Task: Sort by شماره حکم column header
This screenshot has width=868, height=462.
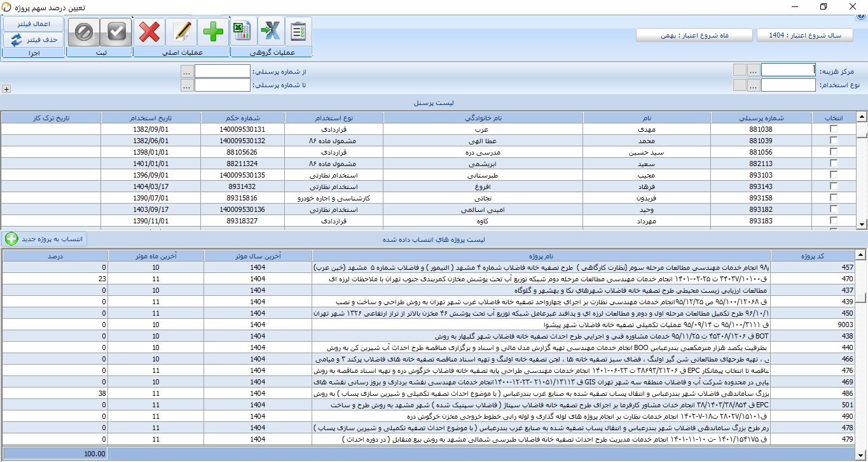Action: (x=244, y=118)
